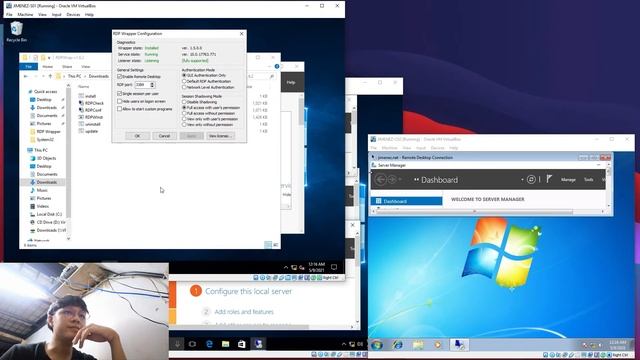Select Local Disk (C:) in navigation pane
This screenshot has height=360, width=640.
coord(49,214)
